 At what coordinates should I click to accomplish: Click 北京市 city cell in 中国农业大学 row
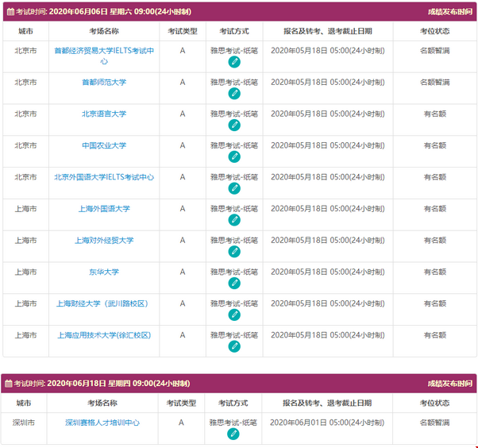click(25, 145)
